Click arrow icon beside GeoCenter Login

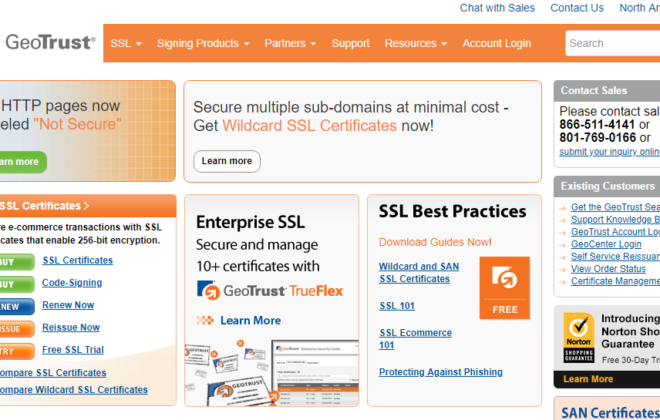pyautogui.click(x=562, y=245)
